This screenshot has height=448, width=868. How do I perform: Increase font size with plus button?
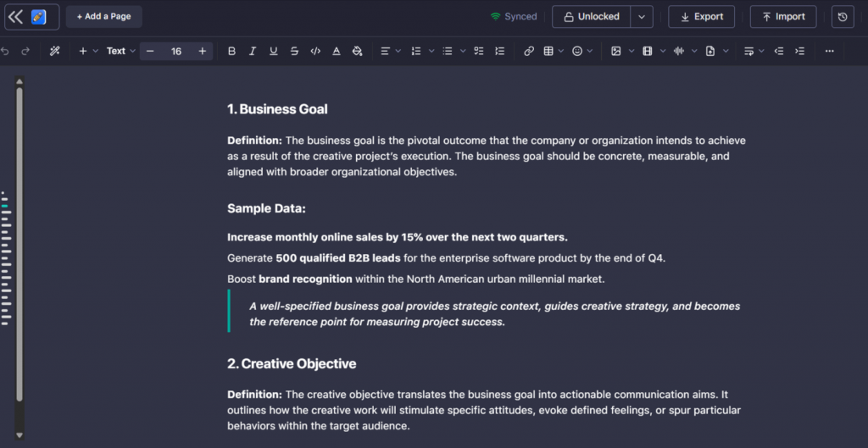202,51
